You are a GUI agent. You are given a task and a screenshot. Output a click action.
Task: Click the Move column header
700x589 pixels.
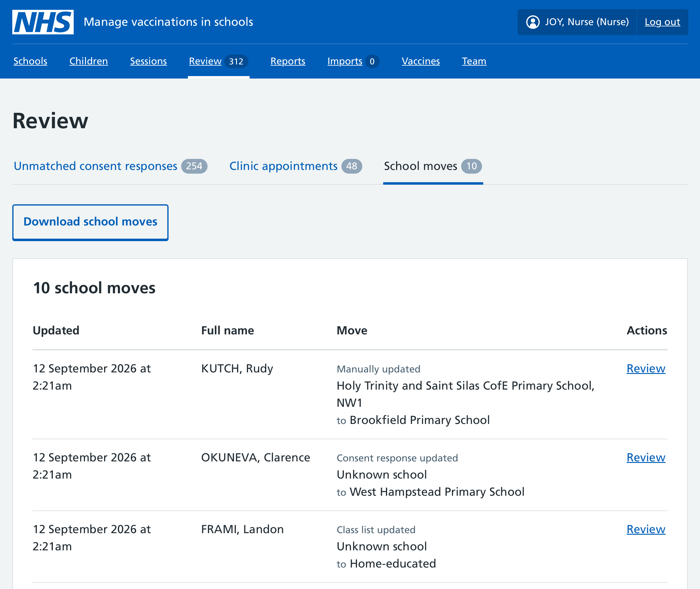coord(352,331)
